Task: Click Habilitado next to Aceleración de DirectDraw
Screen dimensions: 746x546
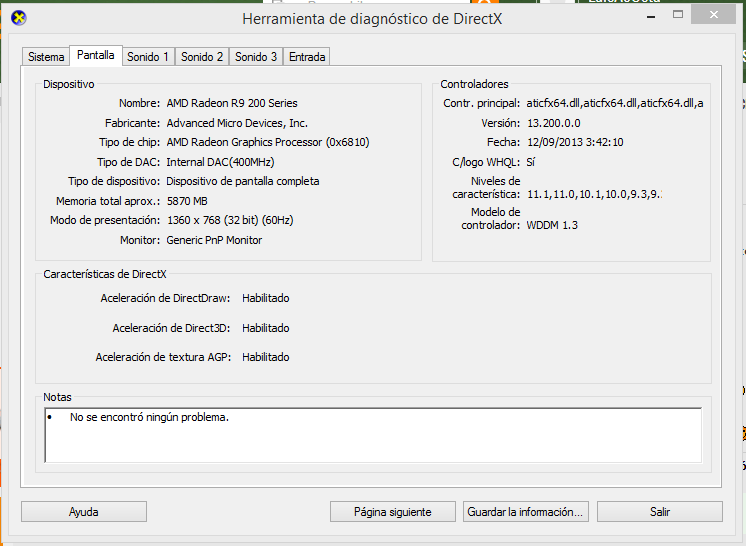Action: click(265, 298)
